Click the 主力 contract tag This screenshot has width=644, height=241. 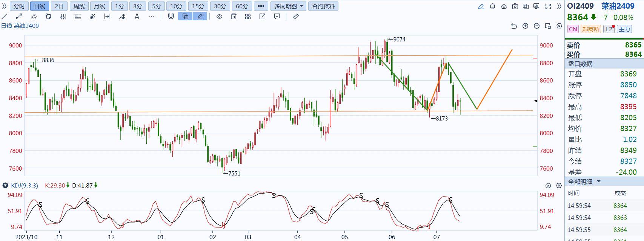[x=624, y=29]
